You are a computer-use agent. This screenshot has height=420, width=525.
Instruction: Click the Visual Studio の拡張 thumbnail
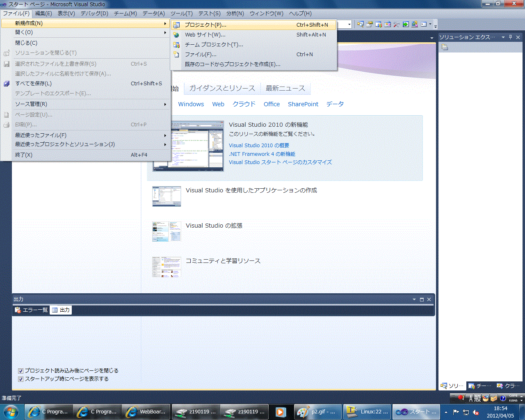[x=167, y=232]
